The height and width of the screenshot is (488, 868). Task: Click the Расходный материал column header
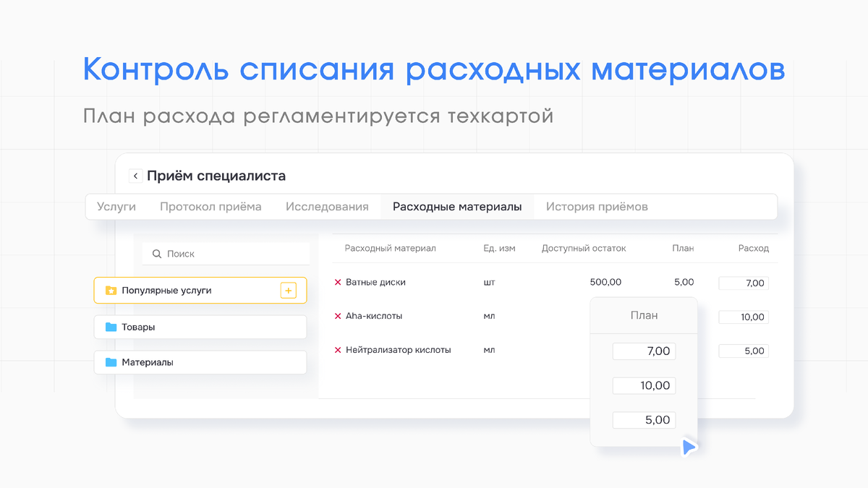click(390, 248)
